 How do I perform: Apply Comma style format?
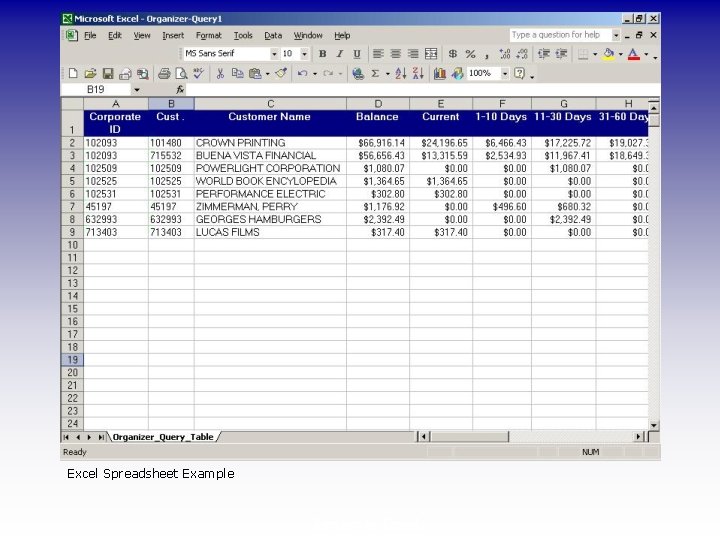click(487, 54)
